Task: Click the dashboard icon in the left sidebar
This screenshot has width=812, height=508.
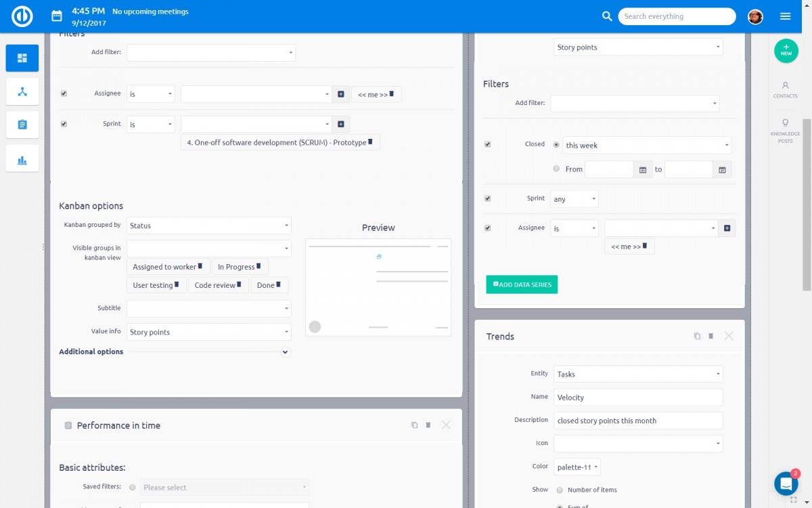Action: point(22,58)
